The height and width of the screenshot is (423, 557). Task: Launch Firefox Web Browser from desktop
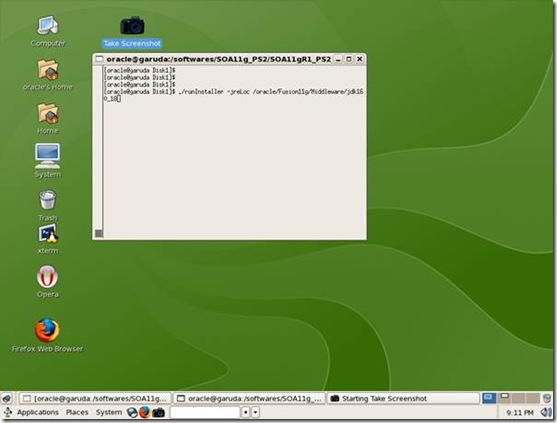click(47, 335)
